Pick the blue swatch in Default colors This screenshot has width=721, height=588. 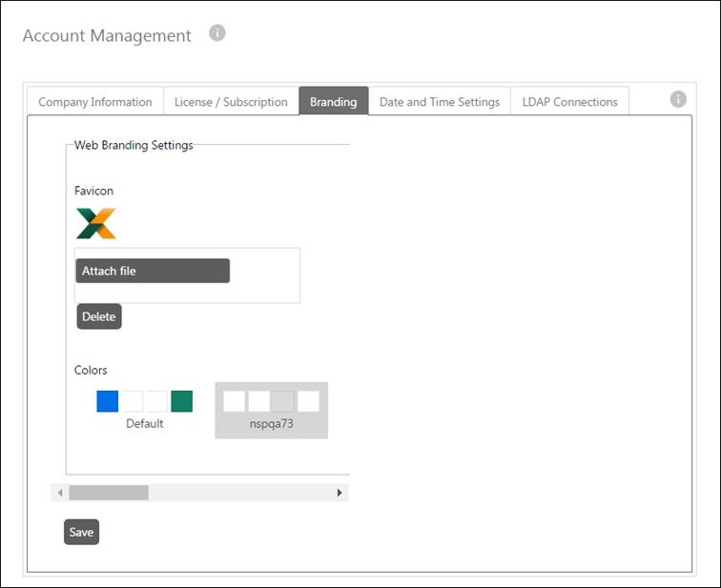tap(107, 401)
